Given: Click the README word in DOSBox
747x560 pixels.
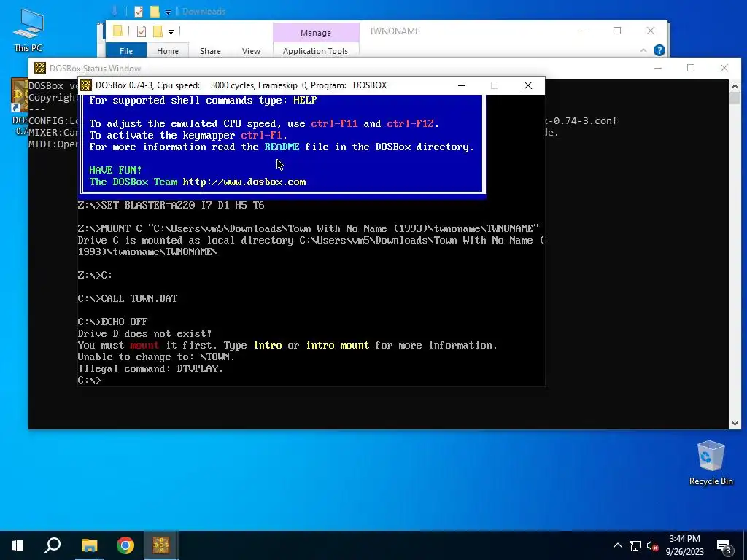Looking at the screenshot, I should [x=282, y=147].
